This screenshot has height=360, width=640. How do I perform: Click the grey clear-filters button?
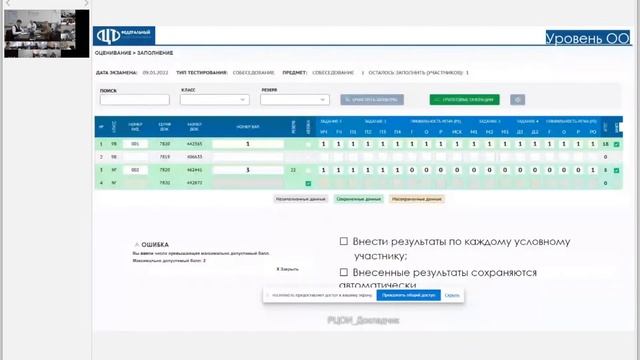372,100
